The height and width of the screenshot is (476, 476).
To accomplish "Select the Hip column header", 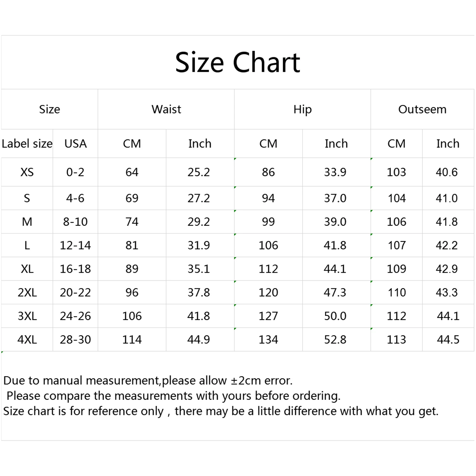I will pos(302,109).
